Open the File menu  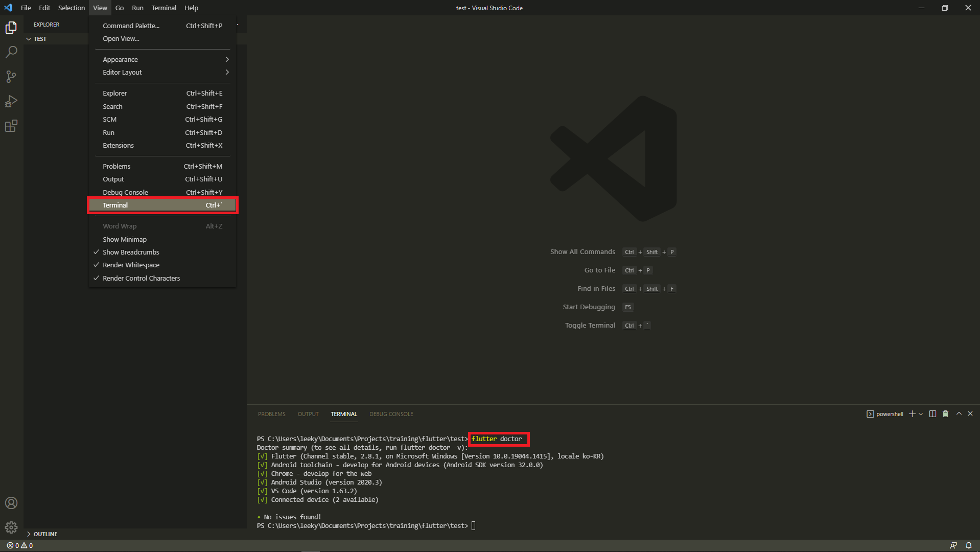click(x=26, y=8)
